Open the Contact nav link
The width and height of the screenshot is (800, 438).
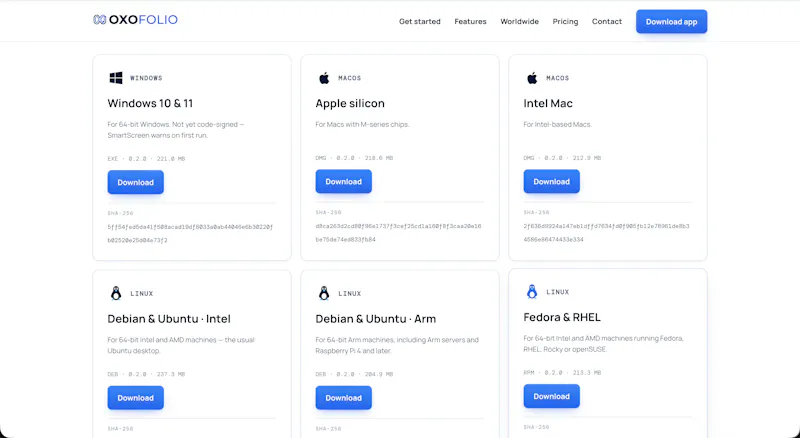click(x=607, y=21)
